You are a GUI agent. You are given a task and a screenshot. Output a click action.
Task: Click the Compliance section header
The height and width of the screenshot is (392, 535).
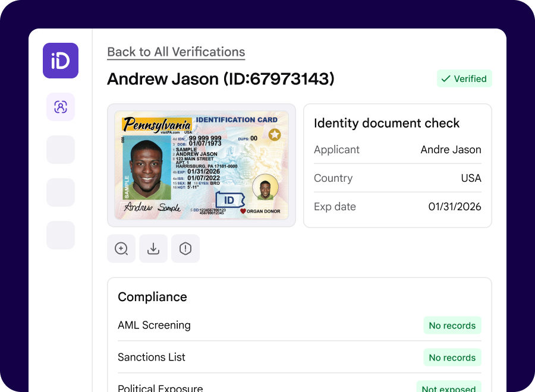coord(152,297)
